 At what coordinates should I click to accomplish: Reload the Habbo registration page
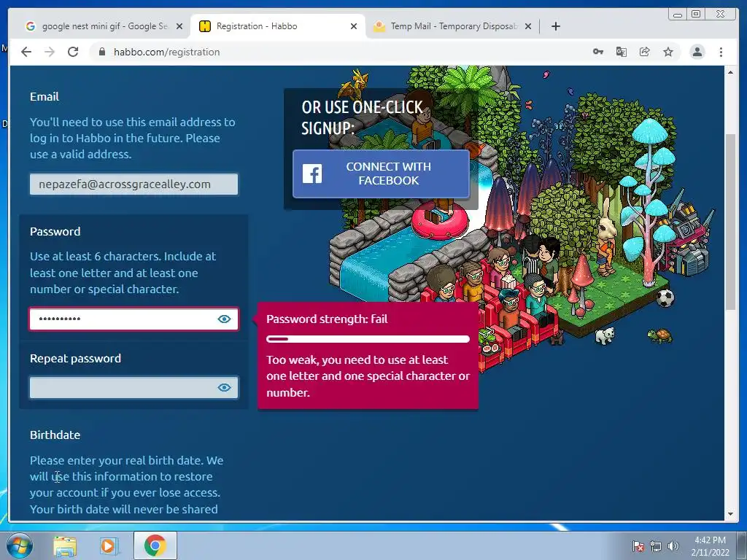73,52
